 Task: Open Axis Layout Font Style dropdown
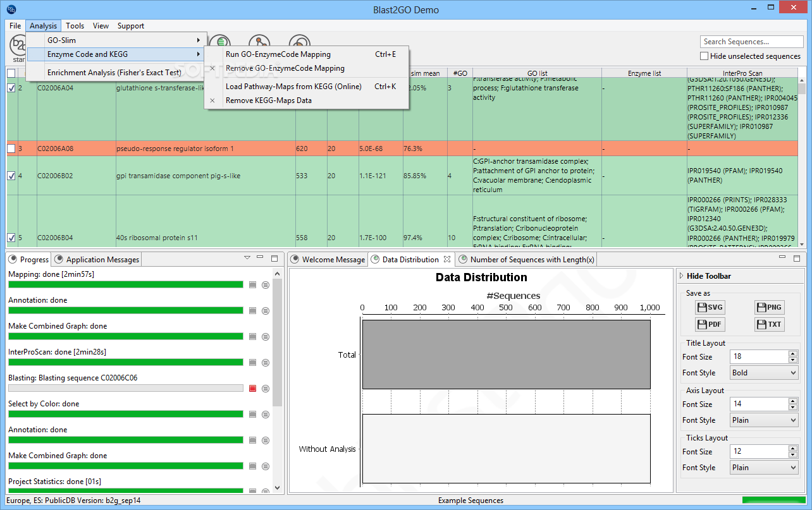click(x=764, y=420)
